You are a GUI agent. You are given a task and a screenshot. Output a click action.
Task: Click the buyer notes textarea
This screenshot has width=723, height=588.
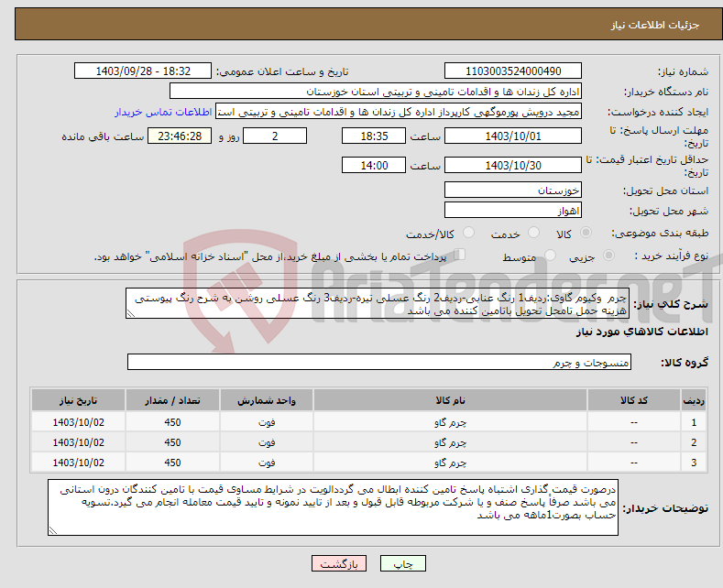click(x=333, y=507)
